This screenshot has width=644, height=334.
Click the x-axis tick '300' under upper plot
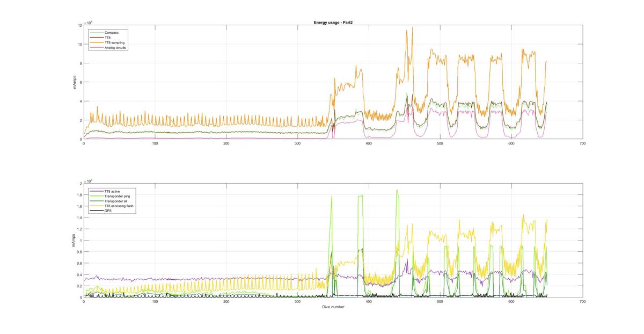tap(298, 143)
